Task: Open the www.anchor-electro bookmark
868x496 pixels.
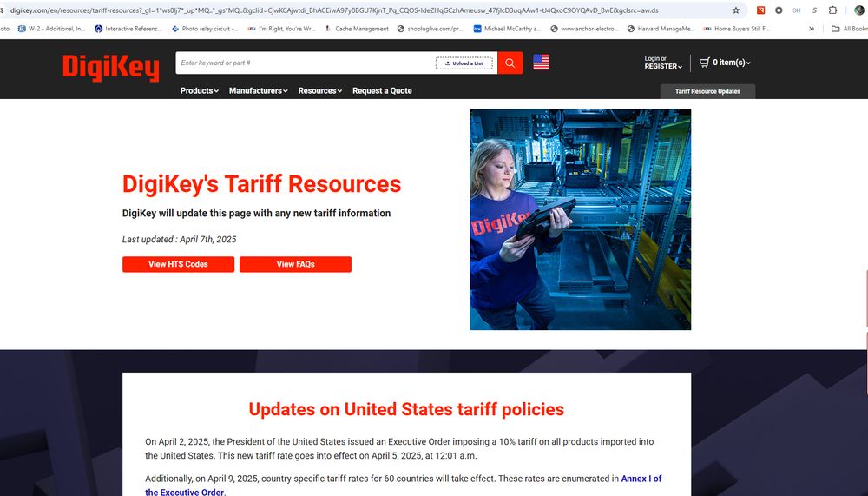Action: tap(584, 29)
